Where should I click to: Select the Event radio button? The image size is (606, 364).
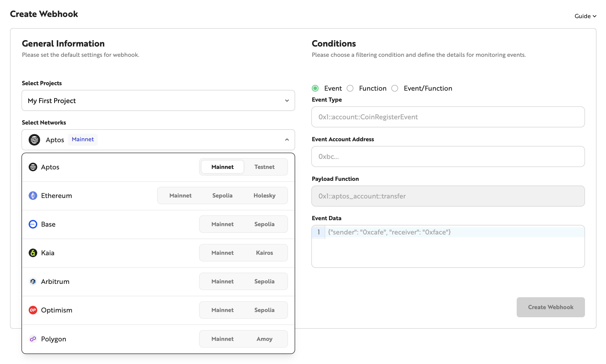click(x=315, y=88)
